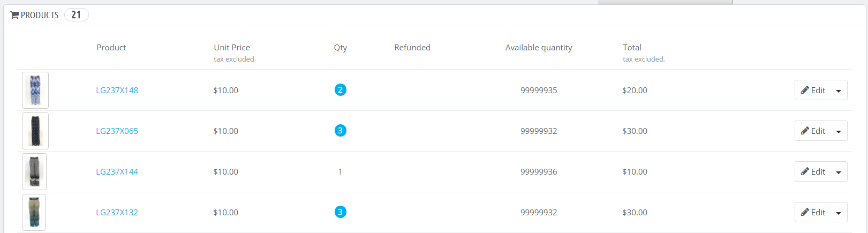Screen dimensions: 868x233
Task: Select the gray pants thumbnail for LG237X144
Action: point(34,171)
